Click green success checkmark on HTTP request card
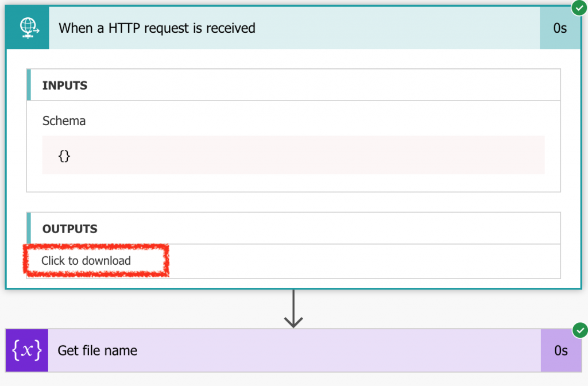588x386 pixels. pyautogui.click(x=579, y=7)
